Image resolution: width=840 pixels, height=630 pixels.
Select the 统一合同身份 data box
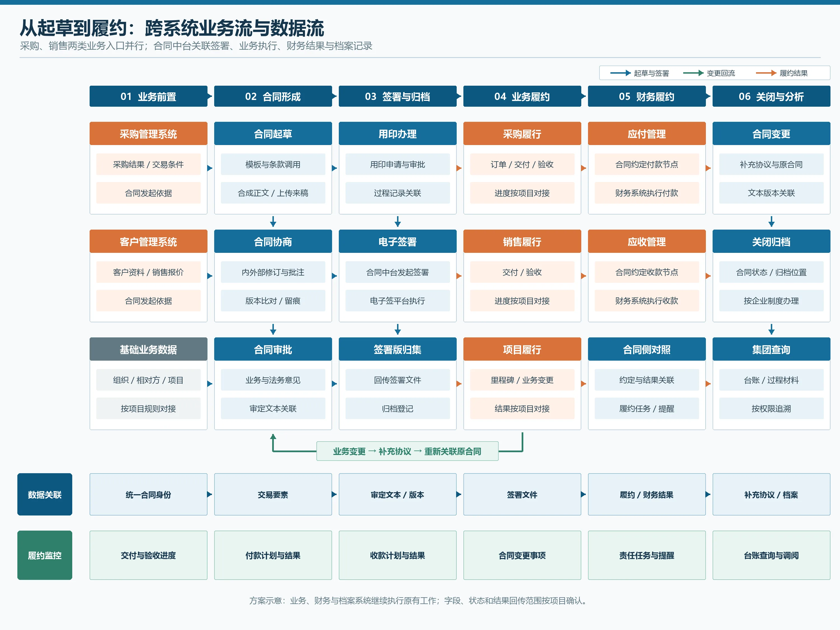click(x=148, y=494)
